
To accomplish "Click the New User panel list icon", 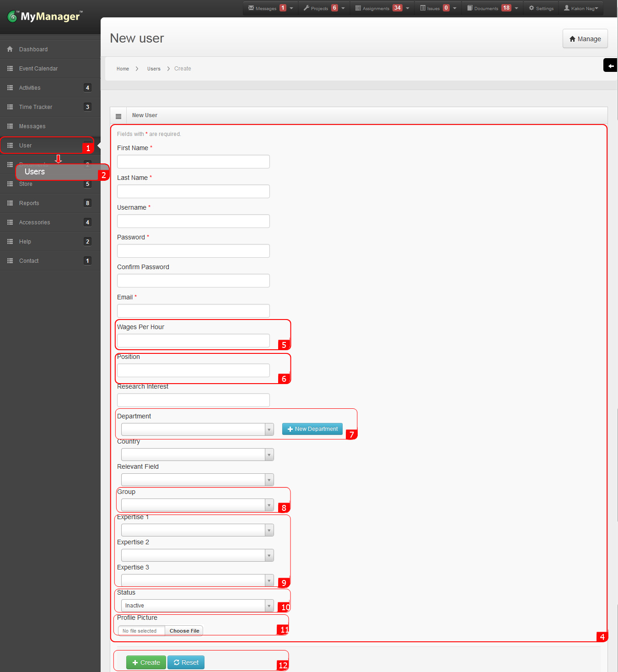I will [118, 116].
